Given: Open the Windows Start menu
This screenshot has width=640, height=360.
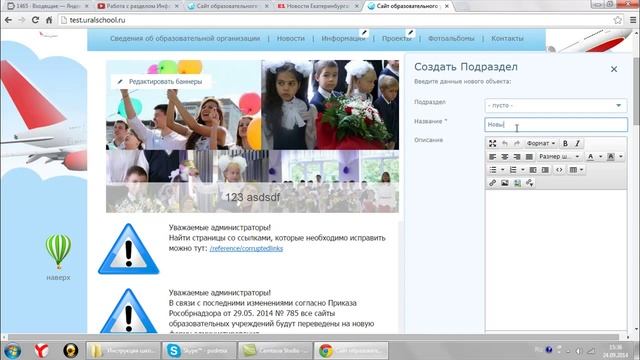Looking at the screenshot, I should (12, 350).
